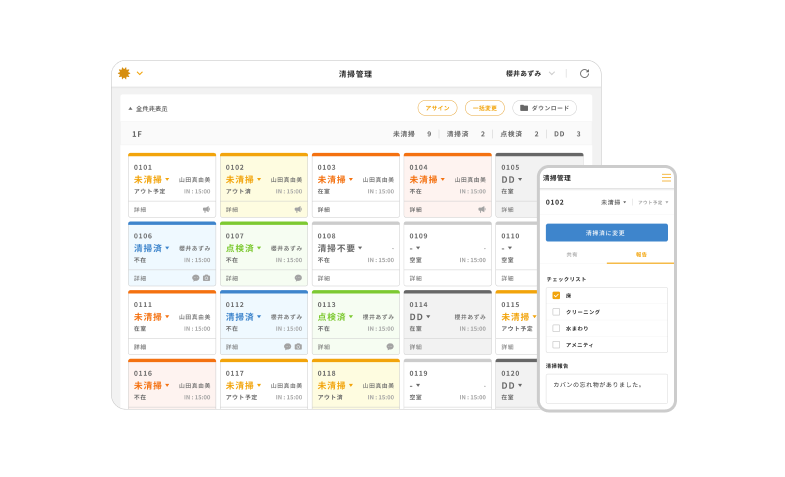The image size is (785, 477).
Task: Click the sun logo icon in header
Action: tap(124, 73)
